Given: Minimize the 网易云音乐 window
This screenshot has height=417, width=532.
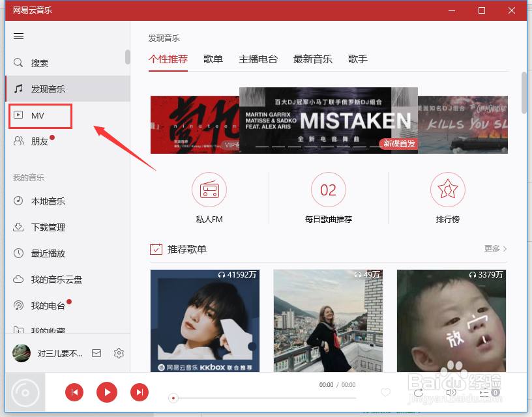Looking at the screenshot, I should (x=452, y=10).
